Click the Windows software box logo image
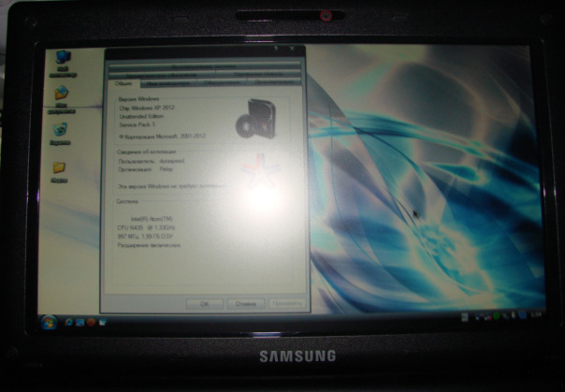Viewport: 565px width, 392px height. [256, 119]
